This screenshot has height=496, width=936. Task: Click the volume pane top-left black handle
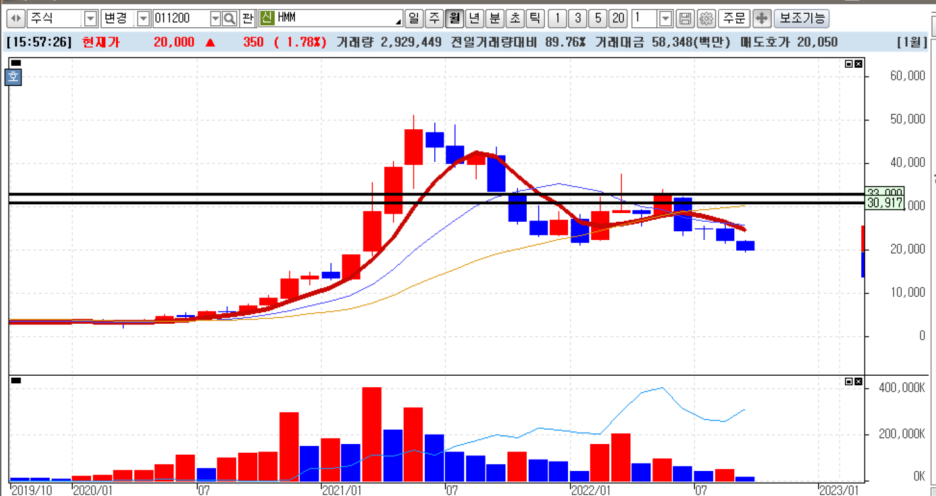click(x=16, y=380)
